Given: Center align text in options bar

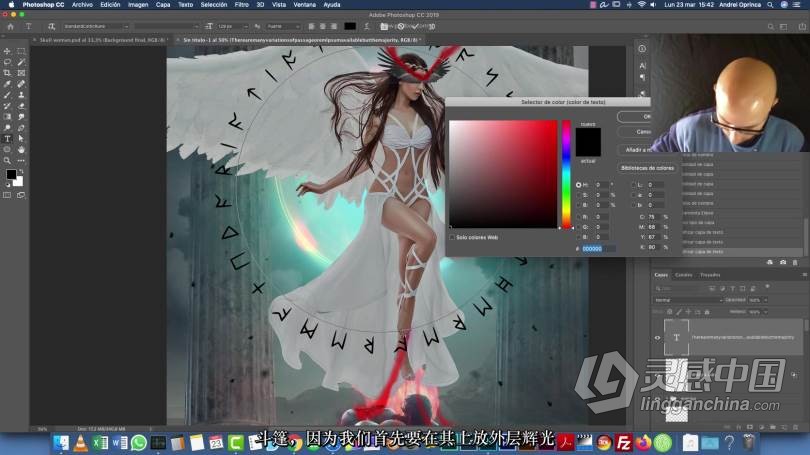Looking at the screenshot, I should (323, 26).
